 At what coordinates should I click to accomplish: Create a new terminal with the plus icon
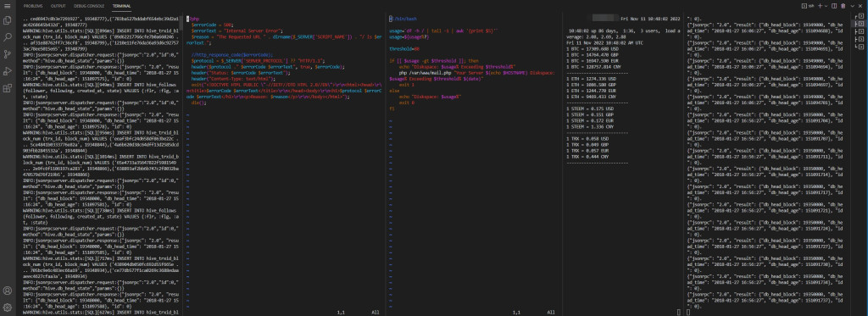tap(820, 6)
